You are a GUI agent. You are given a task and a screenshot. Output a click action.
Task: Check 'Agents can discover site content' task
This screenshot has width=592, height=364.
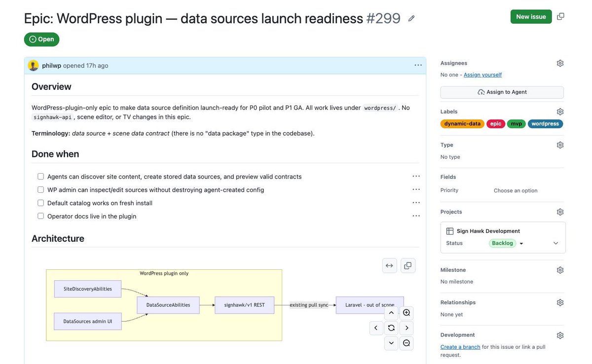point(41,177)
